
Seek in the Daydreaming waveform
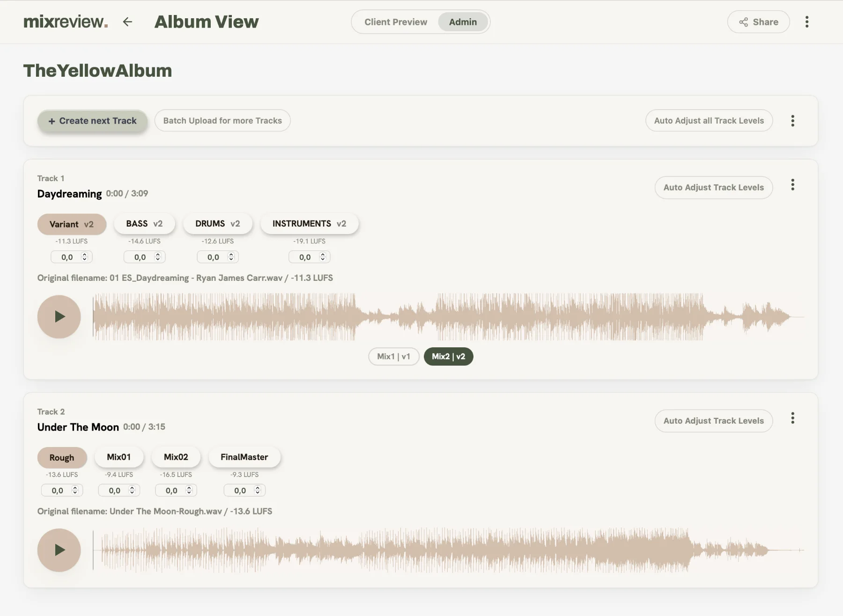pyautogui.click(x=448, y=317)
